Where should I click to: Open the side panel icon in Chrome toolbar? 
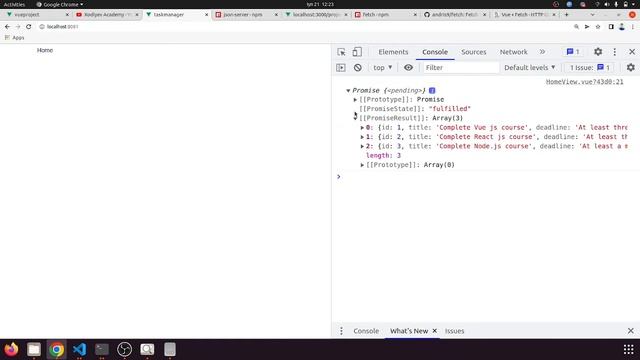[x=611, y=27]
